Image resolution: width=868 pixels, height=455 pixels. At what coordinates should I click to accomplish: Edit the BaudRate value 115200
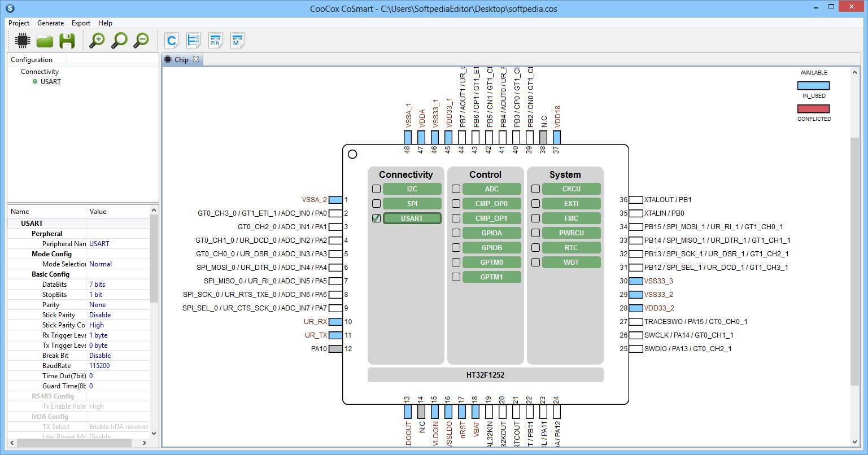pyautogui.click(x=118, y=366)
